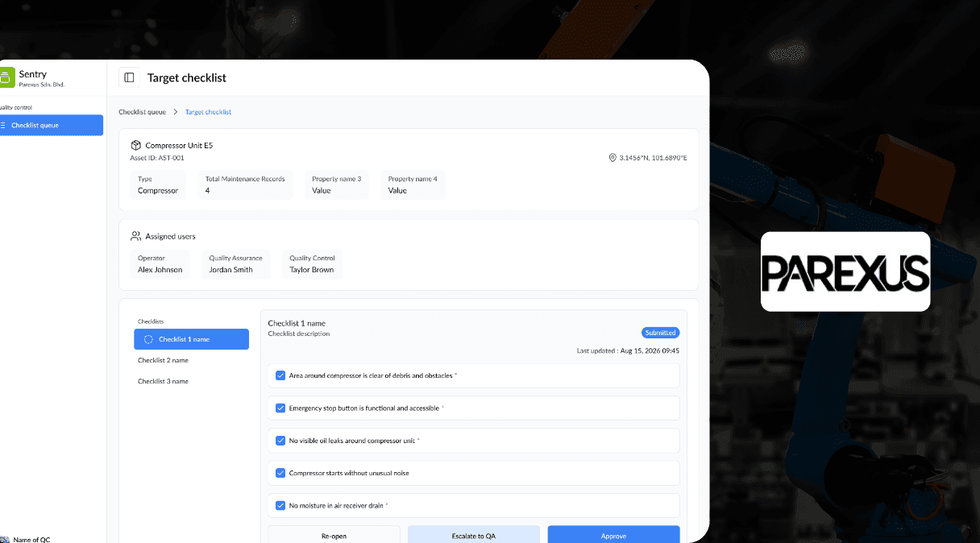Toggle the 'No visible oil leaks' checkbox
This screenshot has width=980, height=543.
point(280,440)
